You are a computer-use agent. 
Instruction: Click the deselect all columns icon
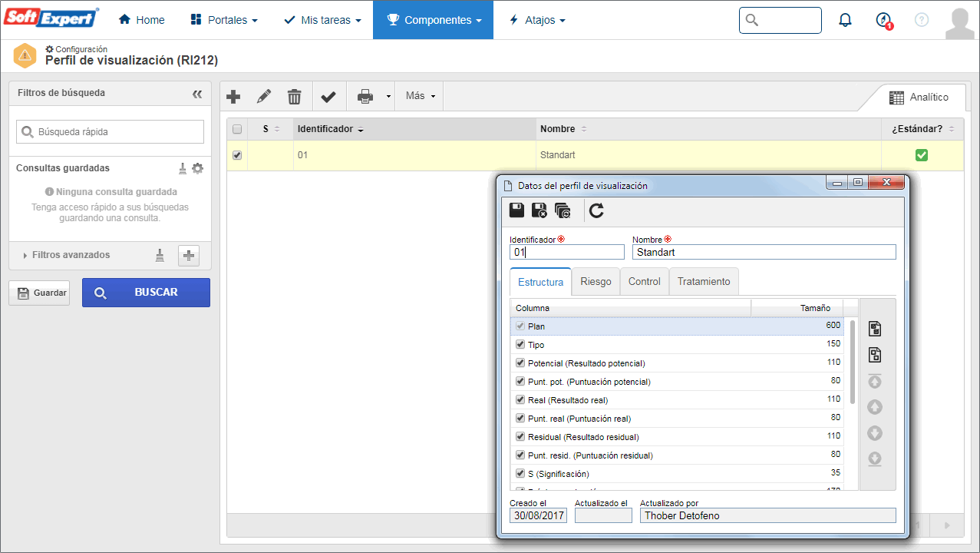pos(874,355)
